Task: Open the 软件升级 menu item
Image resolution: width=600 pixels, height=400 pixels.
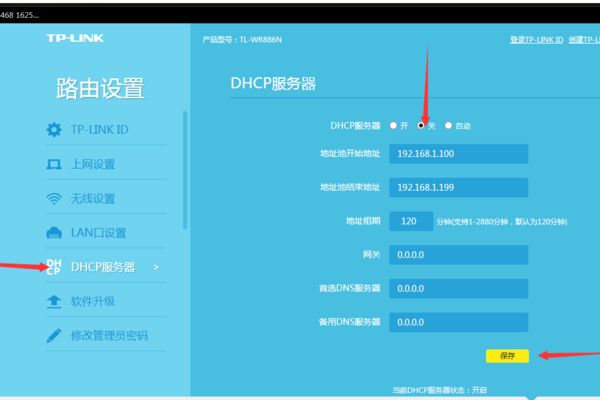Action: tap(93, 301)
